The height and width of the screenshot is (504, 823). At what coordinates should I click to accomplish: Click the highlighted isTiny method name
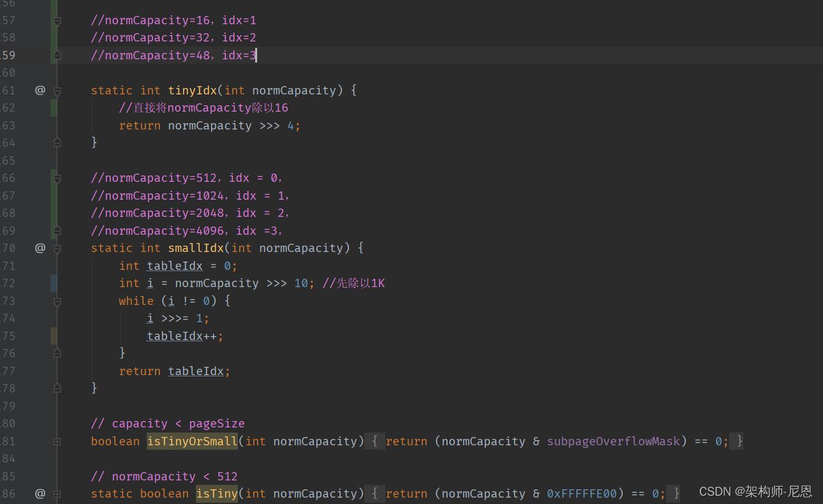pos(216,494)
